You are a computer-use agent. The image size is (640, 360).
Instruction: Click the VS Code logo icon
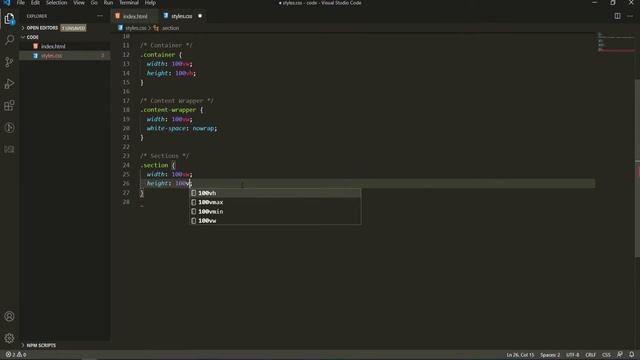point(7,3)
